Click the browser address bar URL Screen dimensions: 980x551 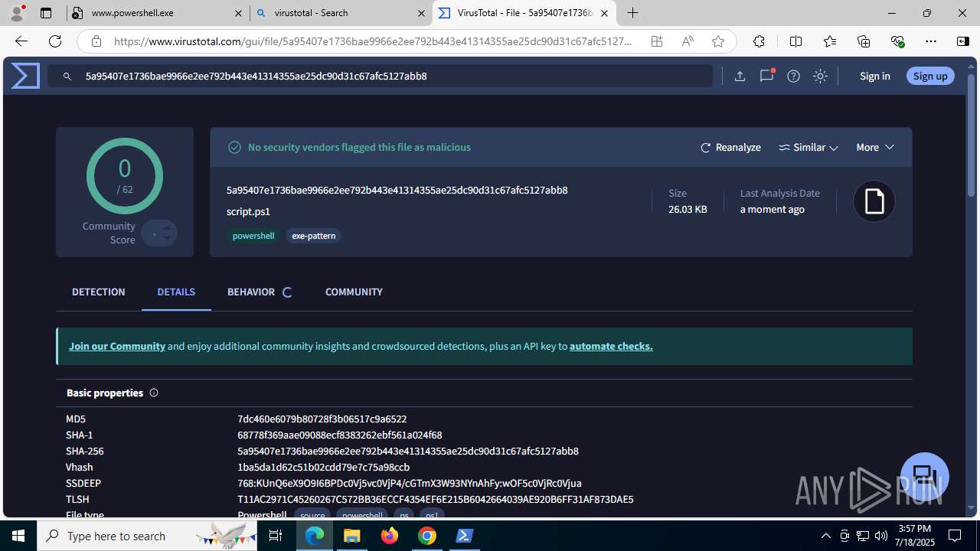click(373, 41)
